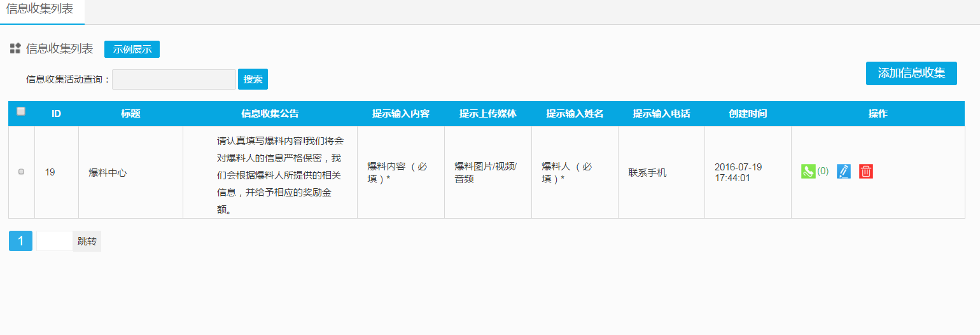
Task: Click the green phone icon for 爆料中心
Action: 808,171
